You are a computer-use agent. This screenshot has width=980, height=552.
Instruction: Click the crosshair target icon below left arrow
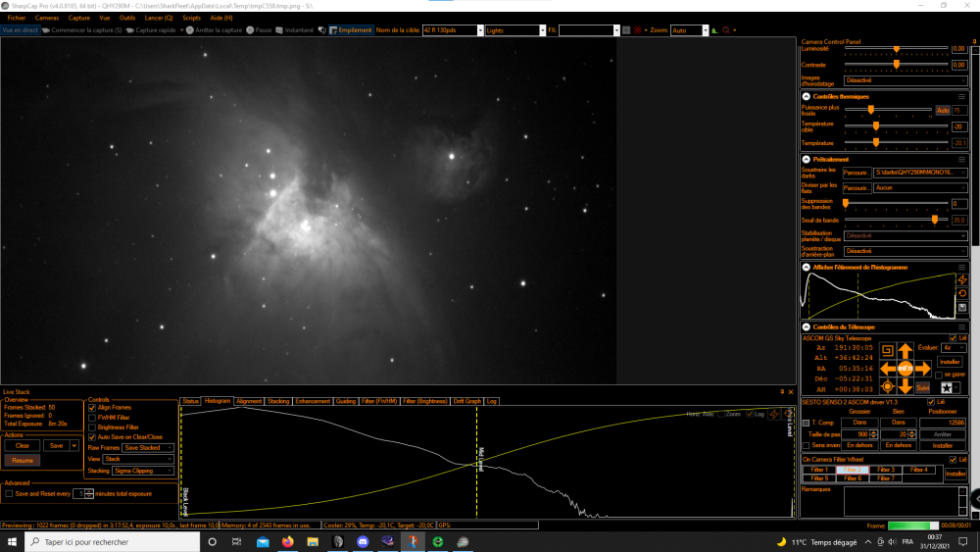[x=887, y=387]
